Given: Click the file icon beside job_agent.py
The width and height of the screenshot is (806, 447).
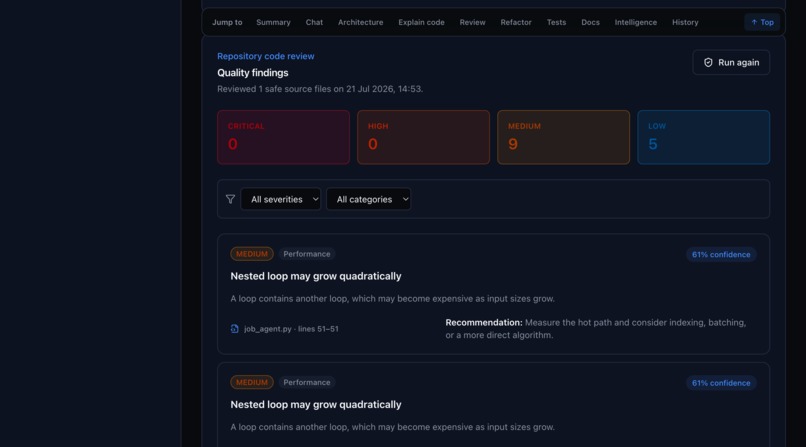Looking at the screenshot, I should click(x=234, y=329).
